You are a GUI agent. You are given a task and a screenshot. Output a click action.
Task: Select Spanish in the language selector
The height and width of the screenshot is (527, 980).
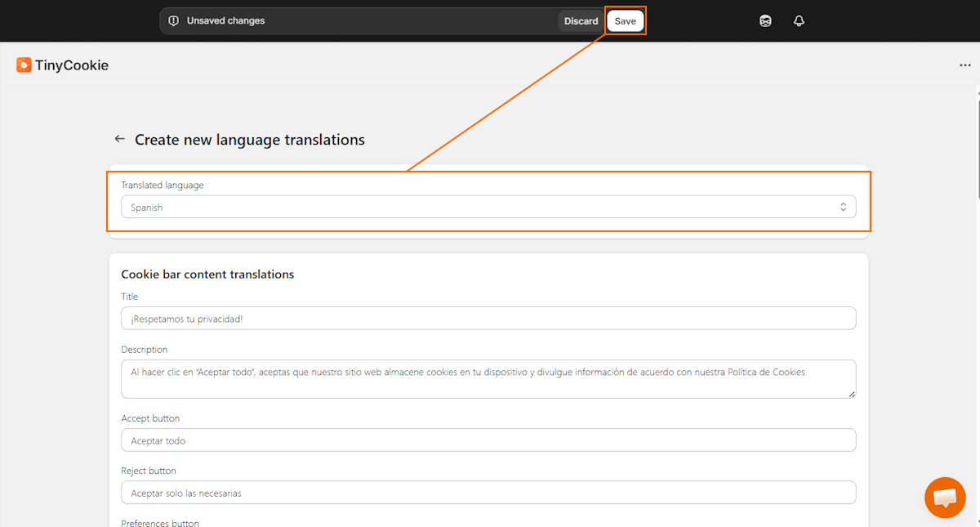(x=408, y=207)
